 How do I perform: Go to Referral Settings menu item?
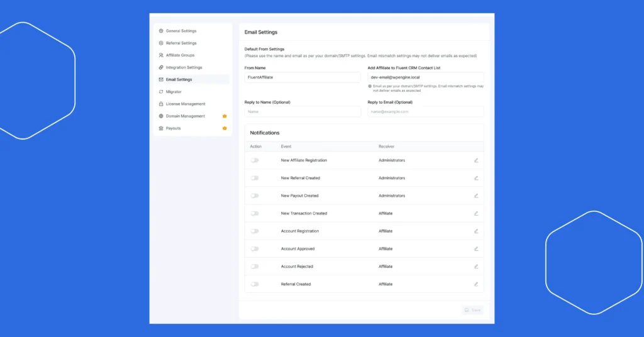tap(192, 43)
